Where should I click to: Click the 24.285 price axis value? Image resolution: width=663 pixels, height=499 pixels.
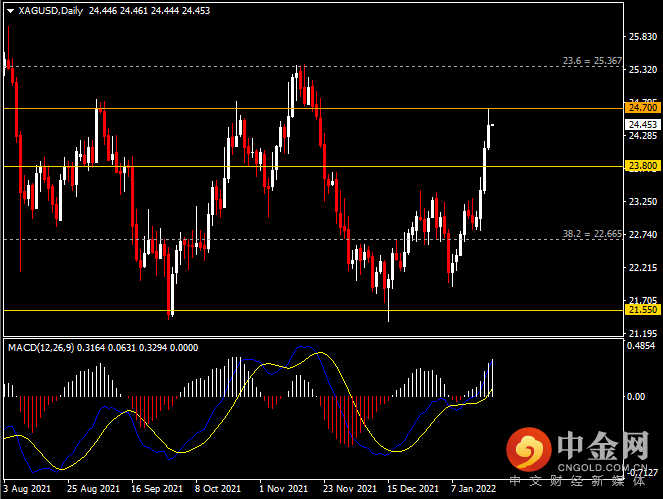coord(643,136)
